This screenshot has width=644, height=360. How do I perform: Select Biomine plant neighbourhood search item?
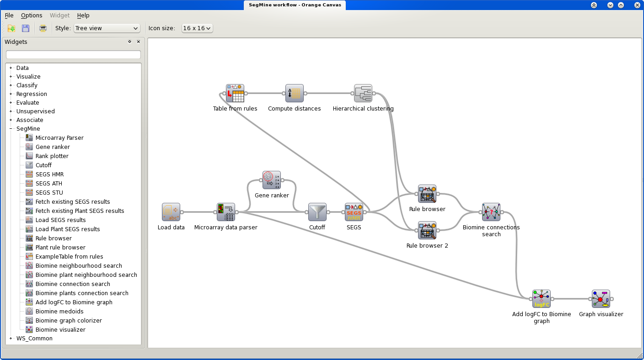click(86, 275)
